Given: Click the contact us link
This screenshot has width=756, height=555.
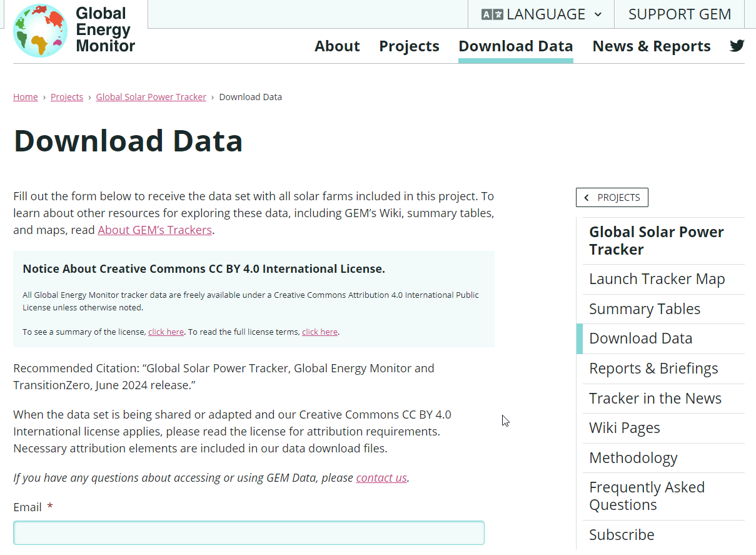Looking at the screenshot, I should point(381,478).
